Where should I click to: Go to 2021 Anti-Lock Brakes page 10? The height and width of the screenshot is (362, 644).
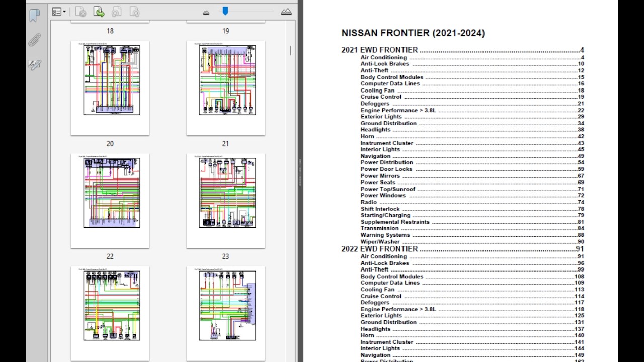click(472, 64)
